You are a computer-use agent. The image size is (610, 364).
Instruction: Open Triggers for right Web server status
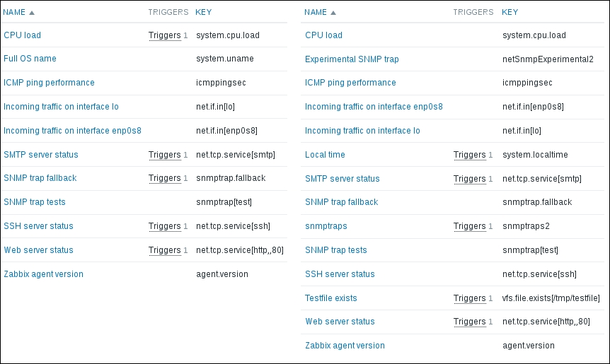pyautogui.click(x=470, y=322)
